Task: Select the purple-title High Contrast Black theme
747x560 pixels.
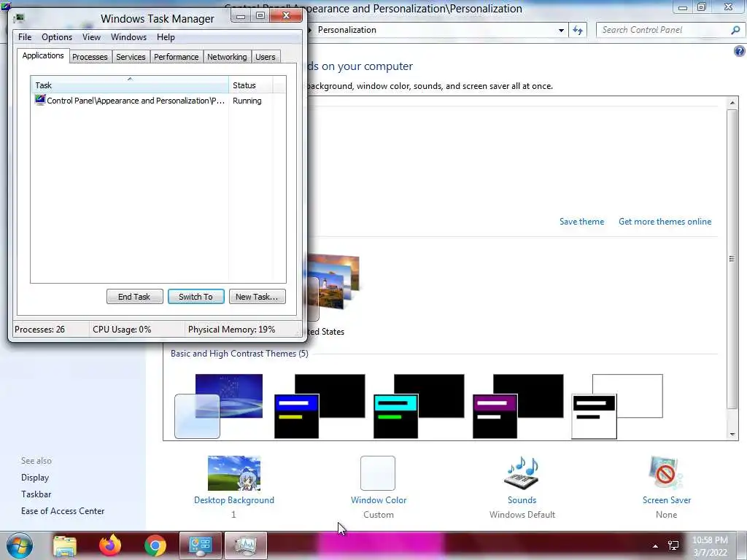Action: [518, 406]
